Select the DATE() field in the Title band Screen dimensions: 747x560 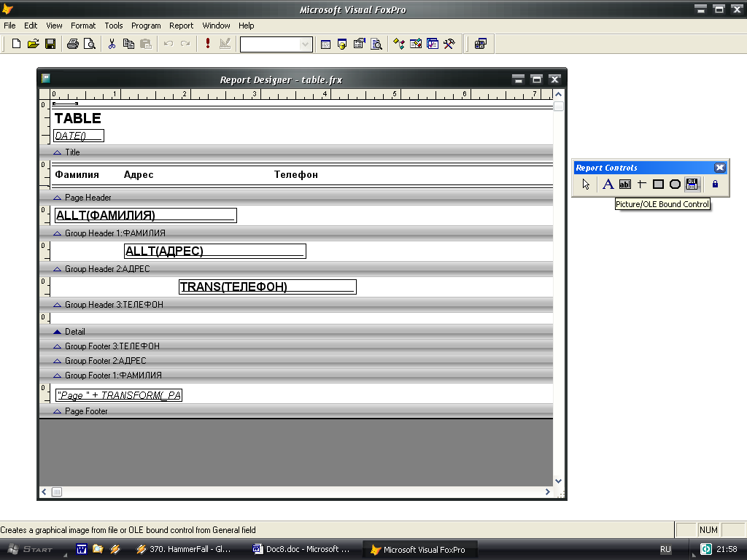tap(79, 136)
